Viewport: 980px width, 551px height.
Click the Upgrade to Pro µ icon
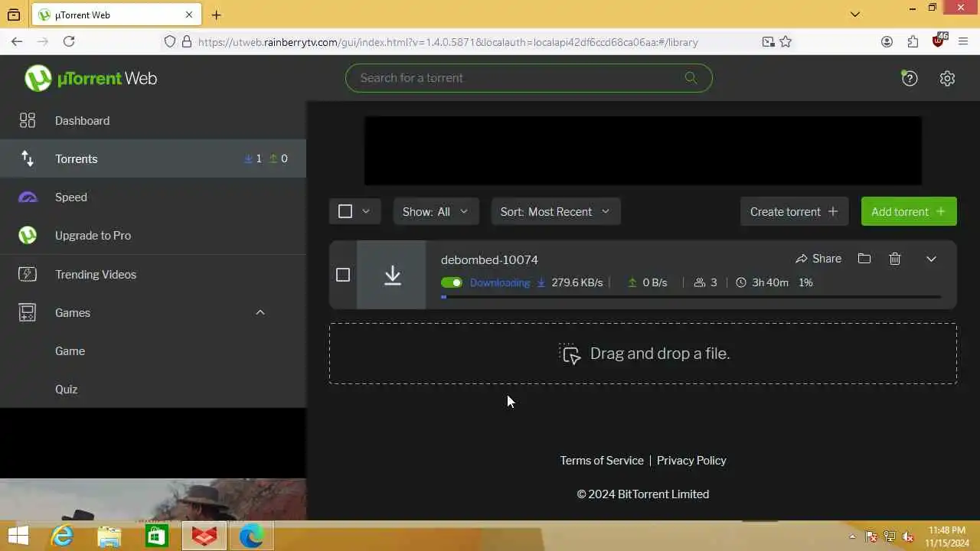(x=28, y=235)
